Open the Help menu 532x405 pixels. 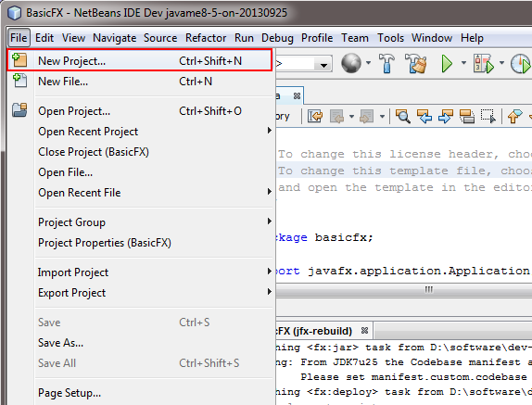click(x=472, y=38)
